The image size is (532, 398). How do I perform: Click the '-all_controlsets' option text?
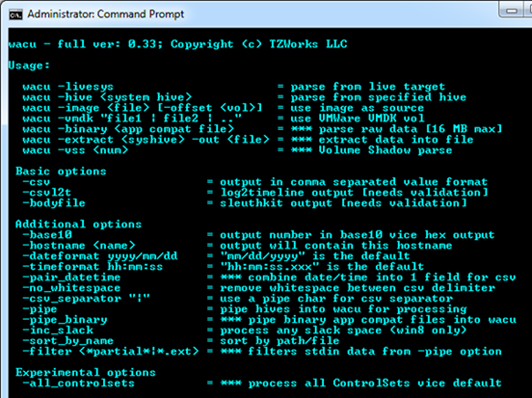pyautogui.click(x=79, y=384)
